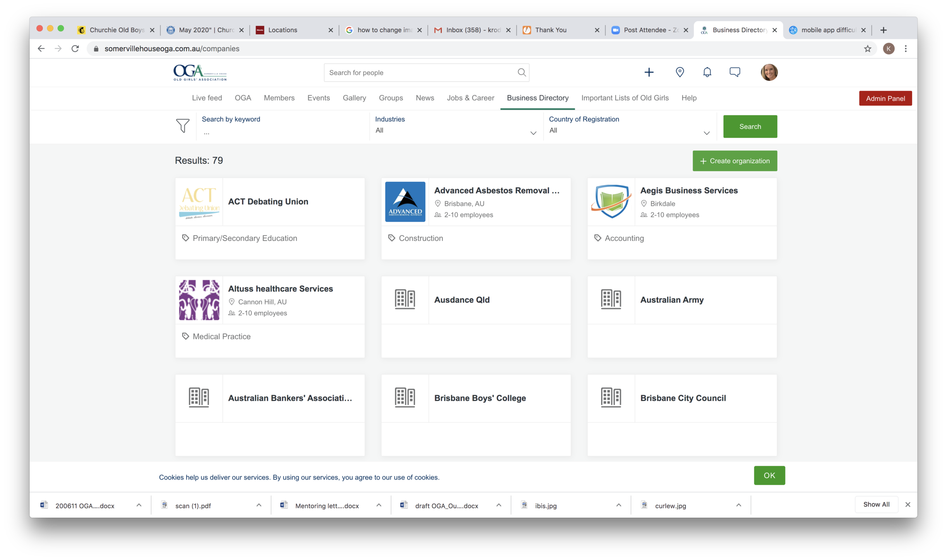The height and width of the screenshot is (560, 947).
Task: Reload the page with refresh icon
Action: [75, 49]
